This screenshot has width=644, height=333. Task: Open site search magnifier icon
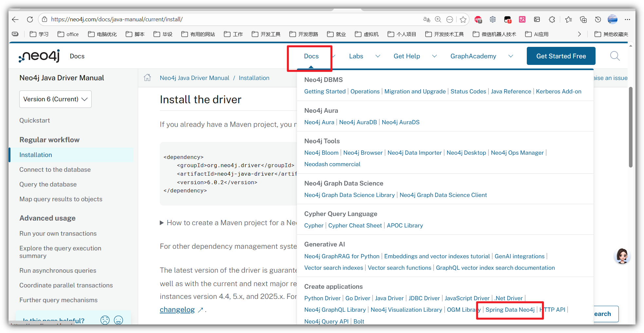pos(615,56)
